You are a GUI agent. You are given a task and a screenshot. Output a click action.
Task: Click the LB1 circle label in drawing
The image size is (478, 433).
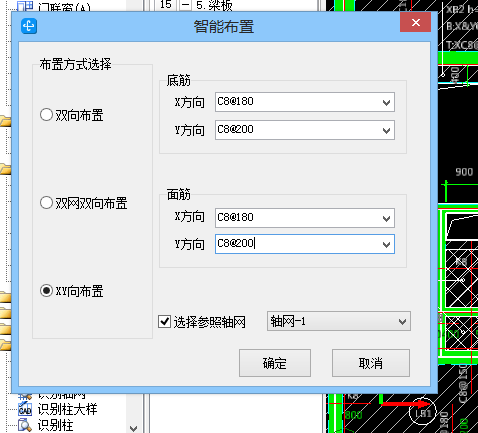423,412
